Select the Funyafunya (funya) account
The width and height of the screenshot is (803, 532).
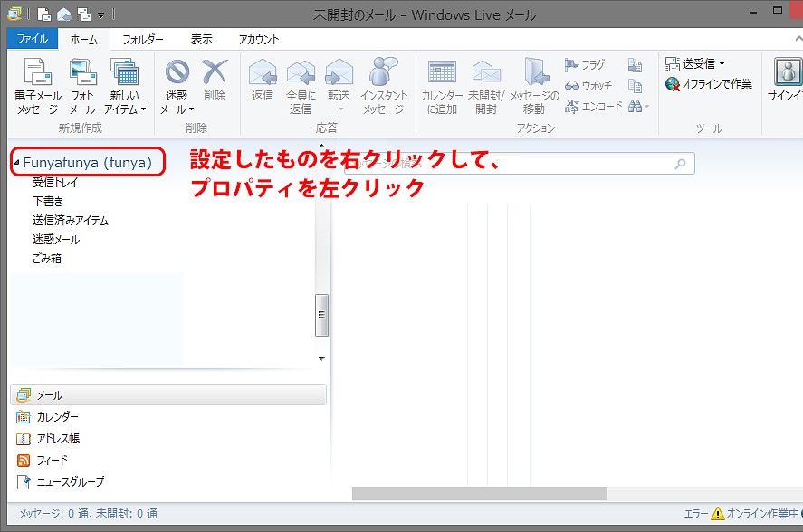pyautogui.click(x=88, y=162)
